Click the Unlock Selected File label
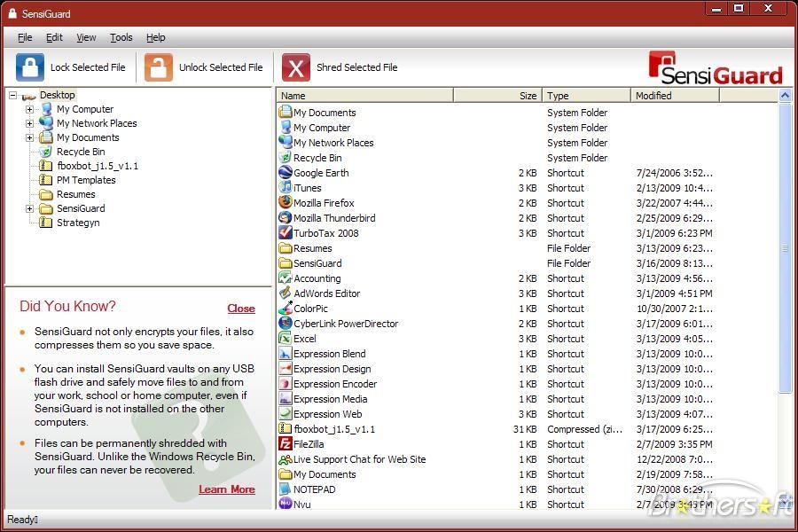The height and width of the screenshot is (532, 798). [x=221, y=67]
